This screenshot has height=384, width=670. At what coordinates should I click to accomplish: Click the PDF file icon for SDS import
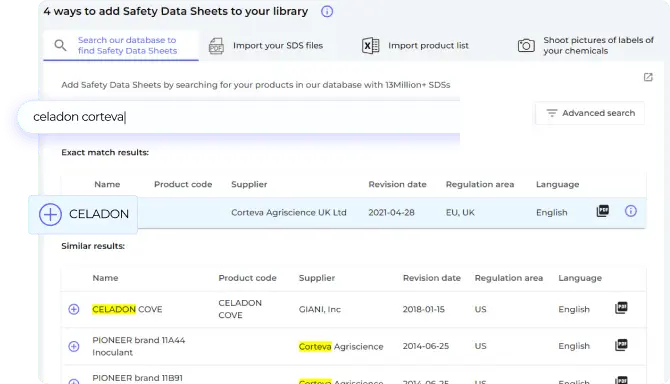[x=216, y=46]
